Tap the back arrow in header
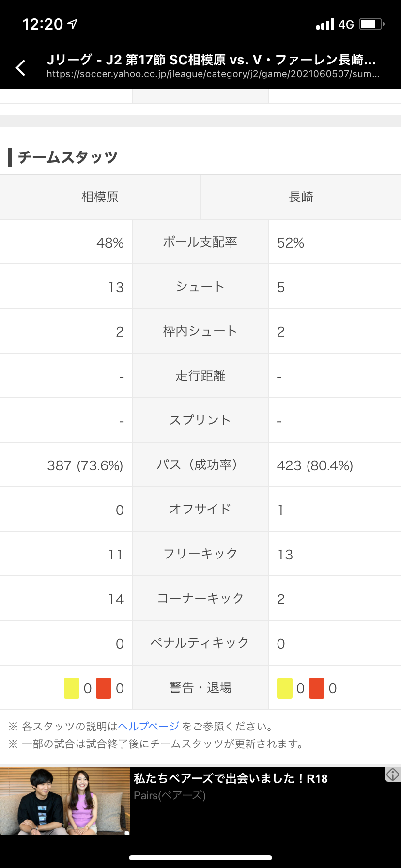Screen dimensions: 401x868 pos(20,68)
